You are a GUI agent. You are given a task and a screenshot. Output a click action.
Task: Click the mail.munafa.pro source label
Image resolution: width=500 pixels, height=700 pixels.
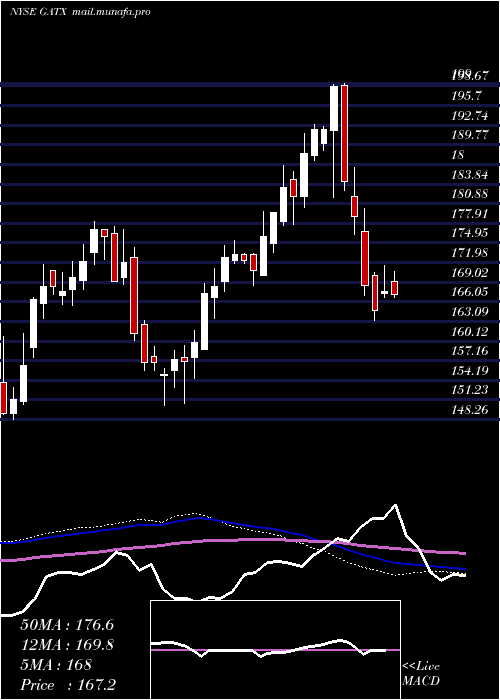tap(110, 12)
